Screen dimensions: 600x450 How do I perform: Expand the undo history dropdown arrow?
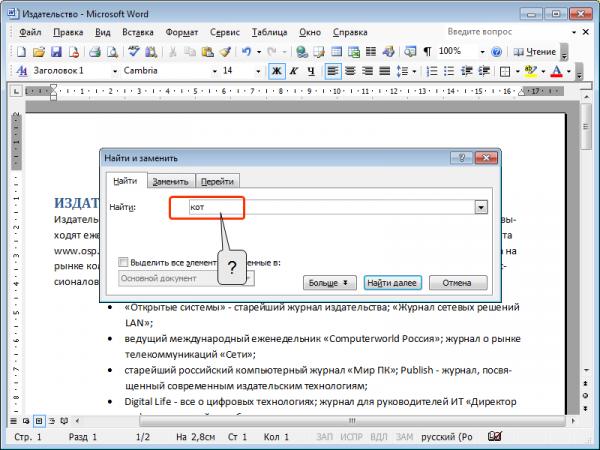tap(259, 52)
